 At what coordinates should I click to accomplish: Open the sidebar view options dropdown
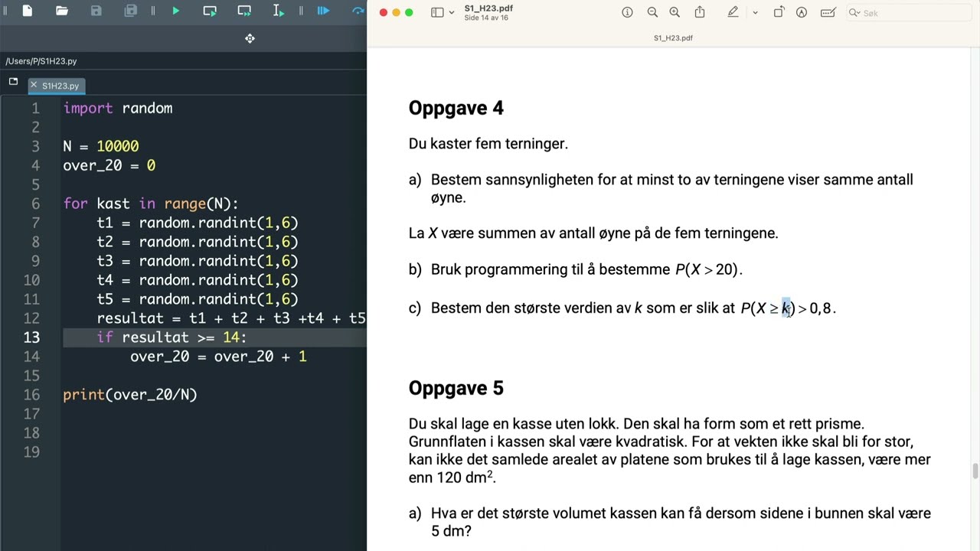point(451,12)
